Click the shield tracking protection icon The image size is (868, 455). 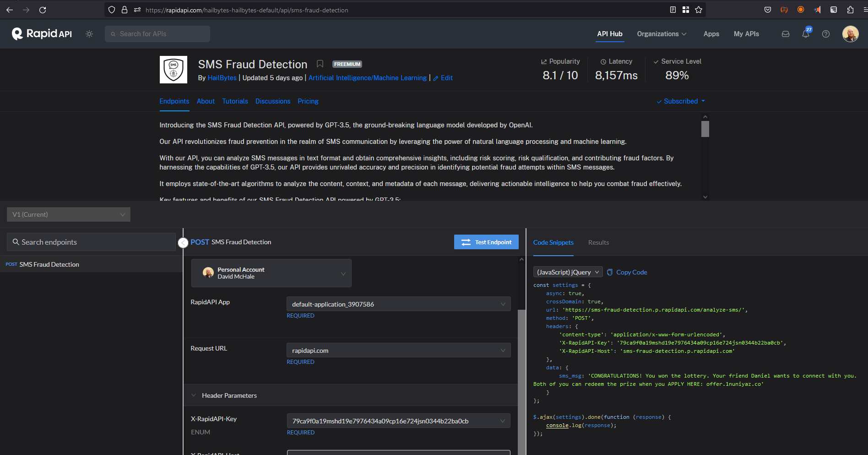[x=112, y=10]
